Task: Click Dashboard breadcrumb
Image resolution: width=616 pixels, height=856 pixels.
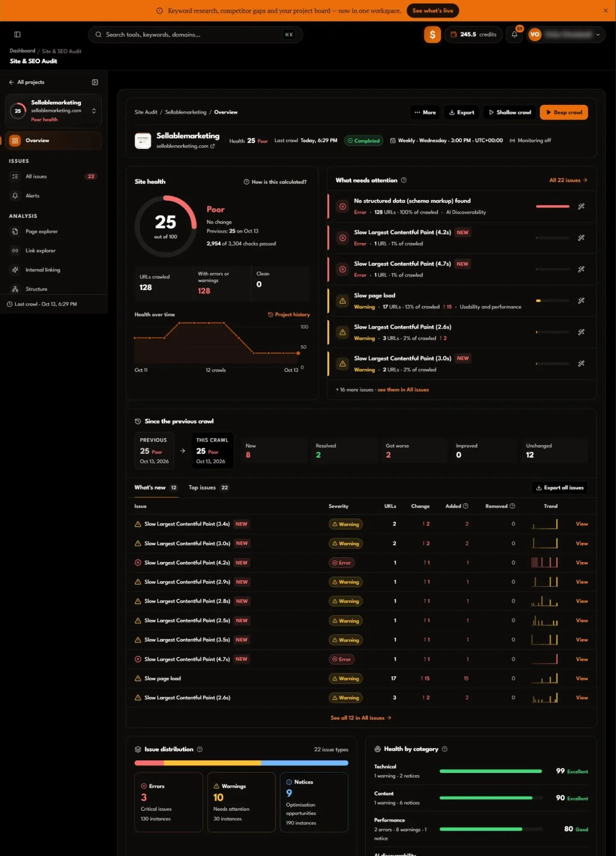Action: [x=22, y=51]
